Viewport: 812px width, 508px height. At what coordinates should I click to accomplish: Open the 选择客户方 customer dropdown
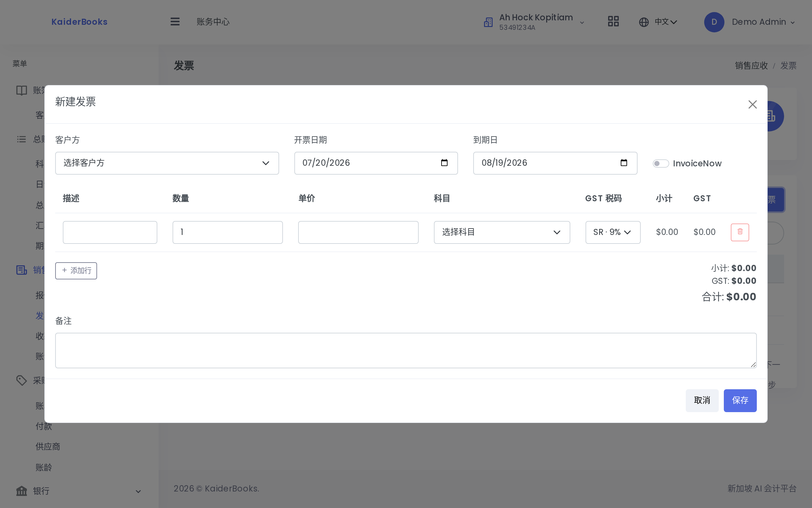167,163
